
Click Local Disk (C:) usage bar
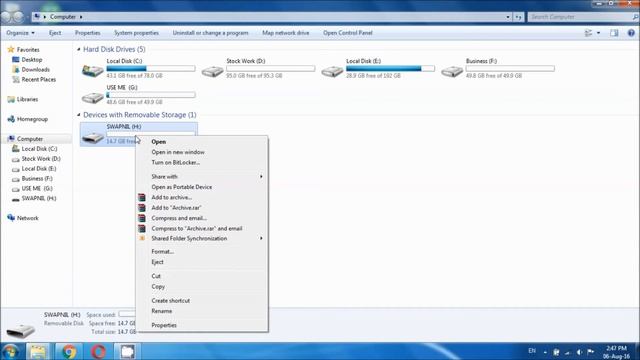pos(151,69)
